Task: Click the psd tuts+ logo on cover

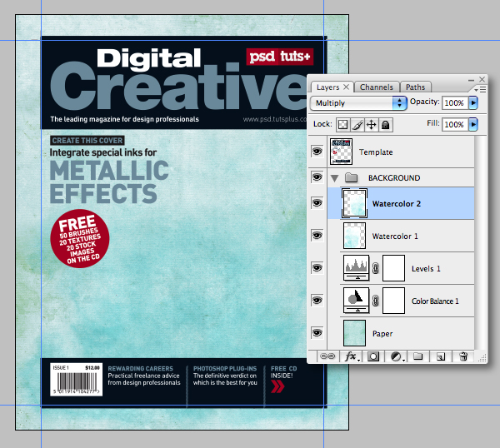Action: pyautogui.click(x=280, y=57)
